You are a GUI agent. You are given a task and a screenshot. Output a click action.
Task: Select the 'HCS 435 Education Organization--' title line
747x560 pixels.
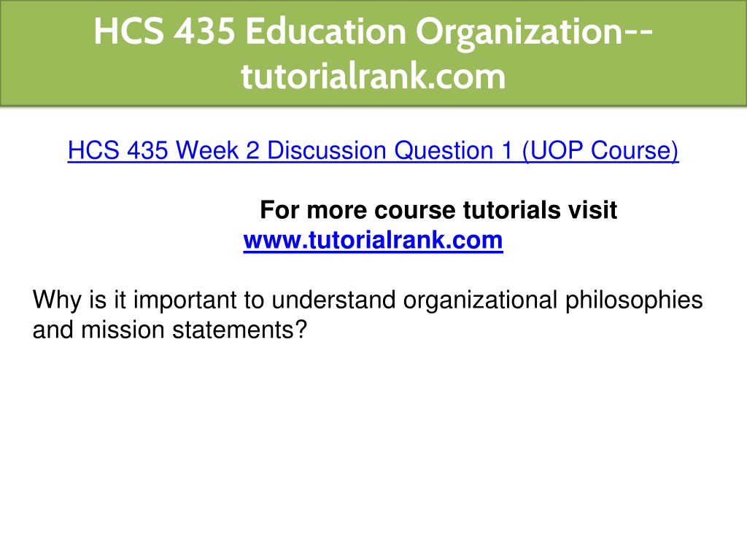(x=373, y=31)
